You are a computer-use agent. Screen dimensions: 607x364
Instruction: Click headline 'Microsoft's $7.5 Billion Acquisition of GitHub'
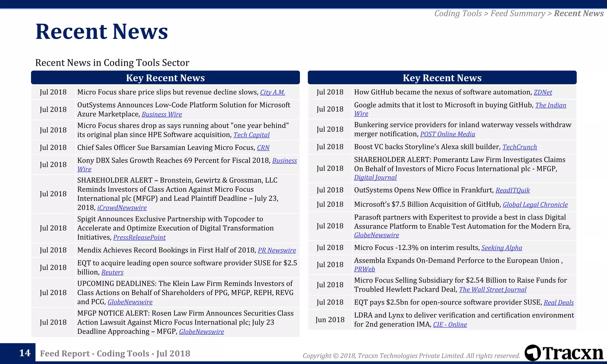point(427,204)
